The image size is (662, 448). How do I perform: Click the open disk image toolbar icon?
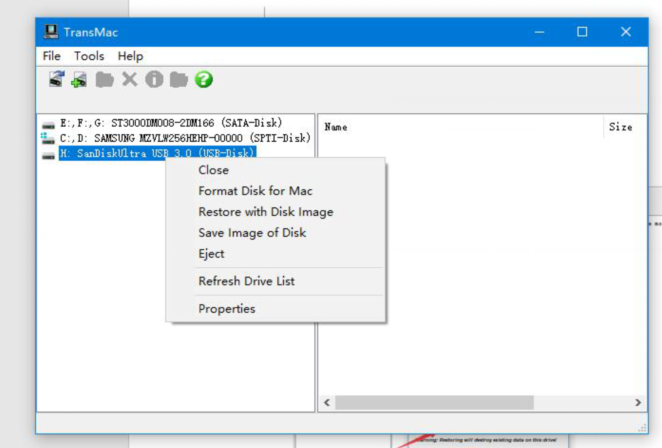(x=56, y=79)
